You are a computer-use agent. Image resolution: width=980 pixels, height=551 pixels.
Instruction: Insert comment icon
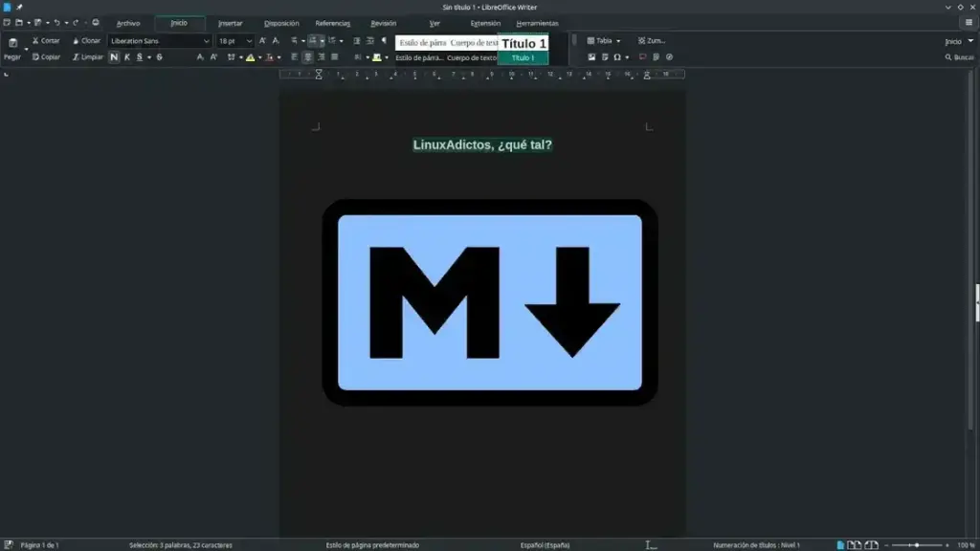point(642,56)
